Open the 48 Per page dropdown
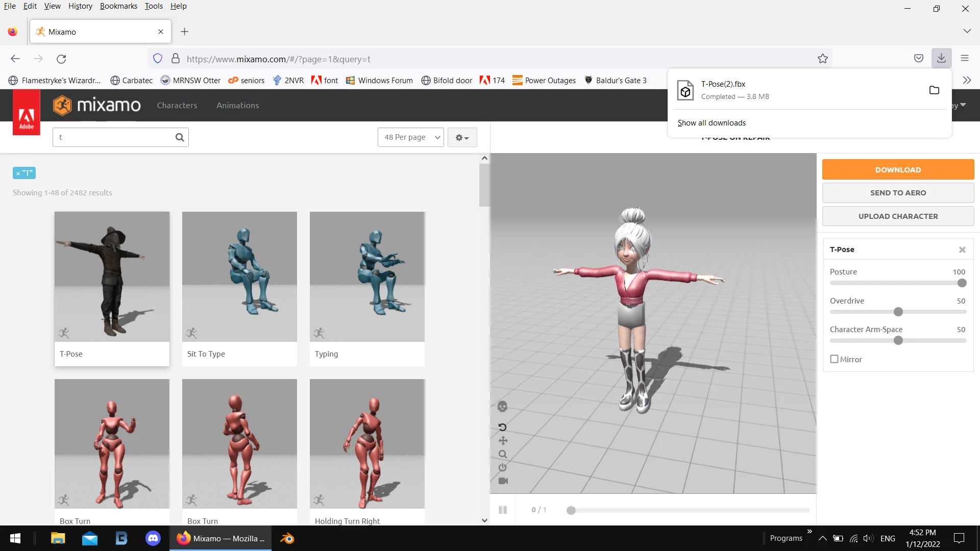The image size is (980, 551). (411, 137)
